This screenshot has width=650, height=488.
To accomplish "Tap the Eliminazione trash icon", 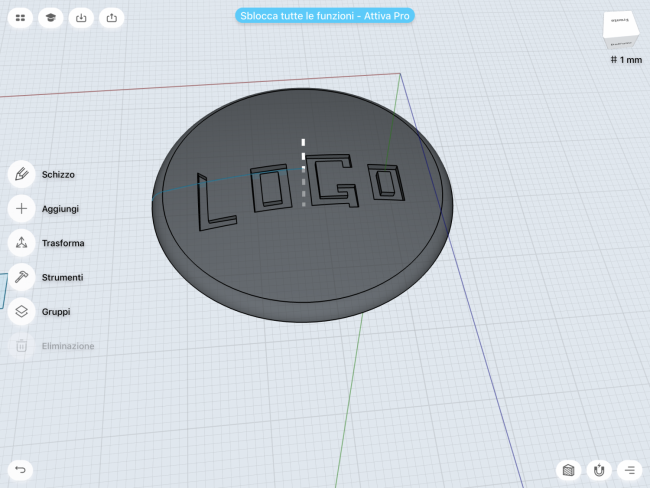I will click(21, 346).
